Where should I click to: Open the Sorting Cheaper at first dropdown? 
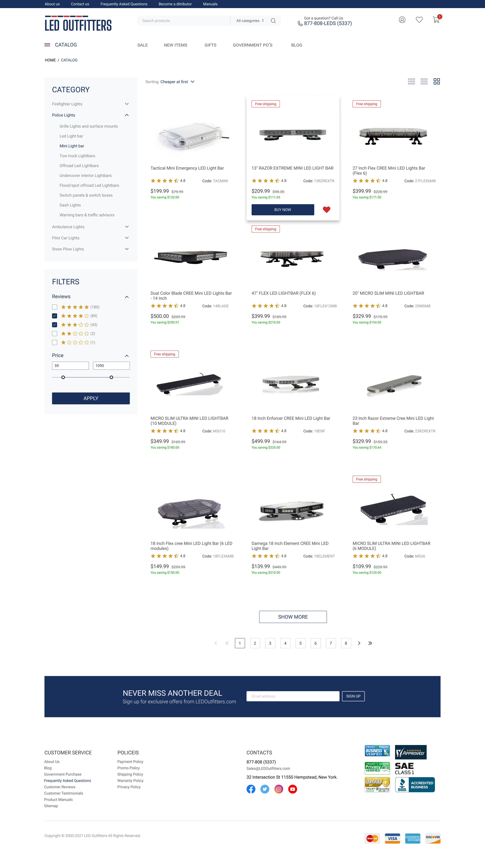(170, 82)
